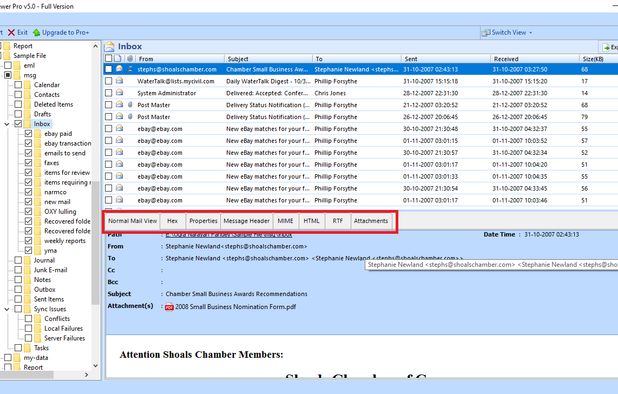Switch to the MIME tab
The image size is (618, 394).
coord(285,221)
